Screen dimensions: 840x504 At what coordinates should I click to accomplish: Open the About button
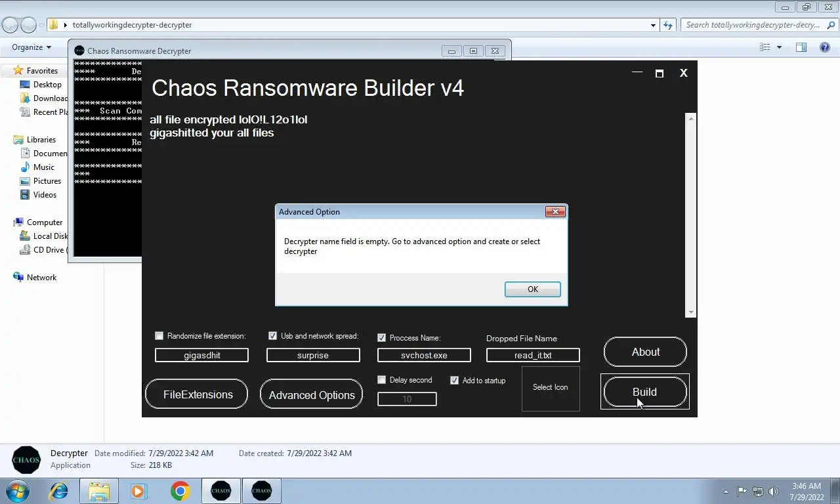click(x=645, y=352)
